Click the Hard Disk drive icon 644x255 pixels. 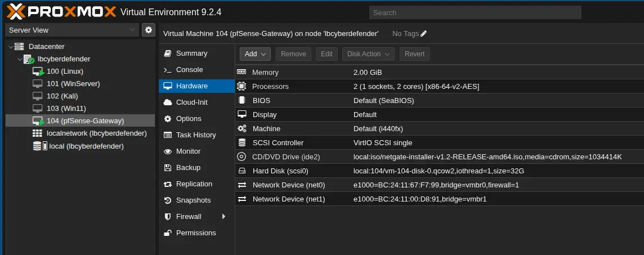[x=242, y=171]
